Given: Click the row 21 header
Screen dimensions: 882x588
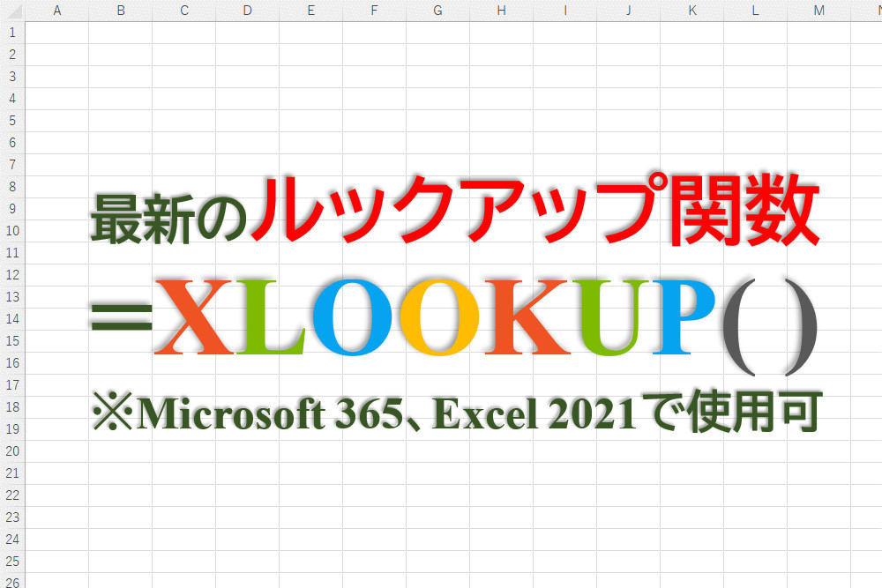Looking at the screenshot, I should pos(12,473).
